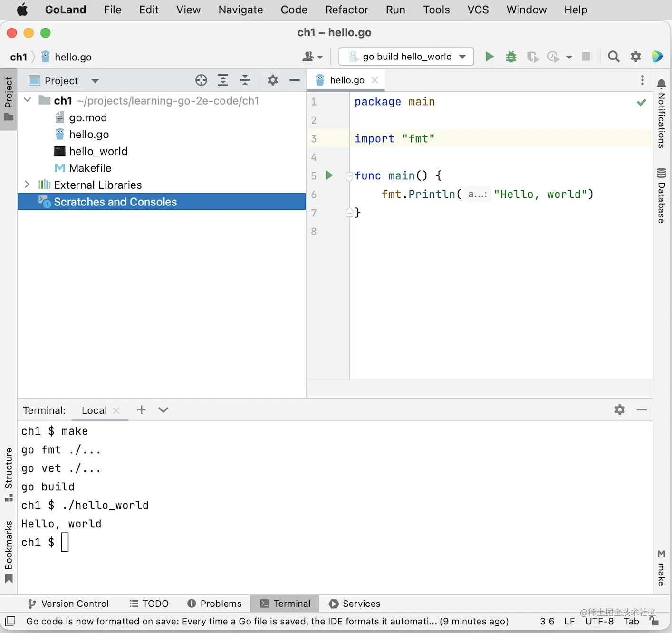The width and height of the screenshot is (672, 633).
Task: Open the Navigate menu
Action: pyautogui.click(x=240, y=10)
